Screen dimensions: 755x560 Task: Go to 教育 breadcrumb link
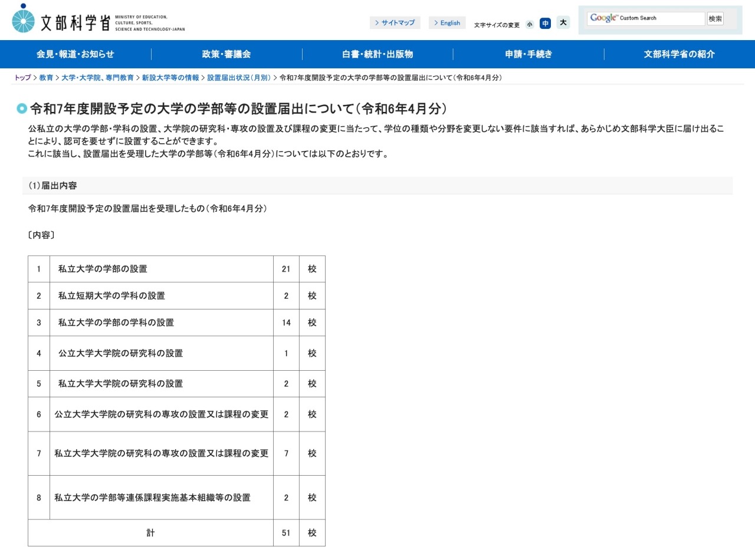pos(46,78)
